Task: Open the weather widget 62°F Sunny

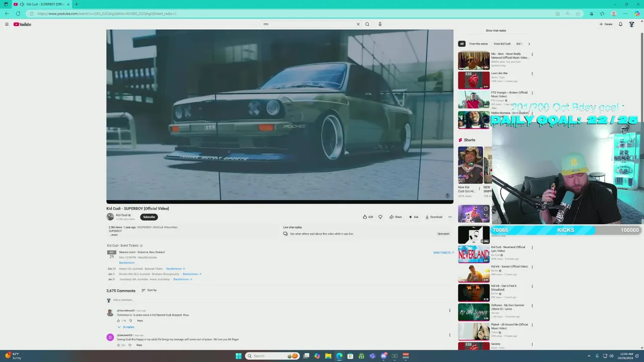Action: pos(14,356)
